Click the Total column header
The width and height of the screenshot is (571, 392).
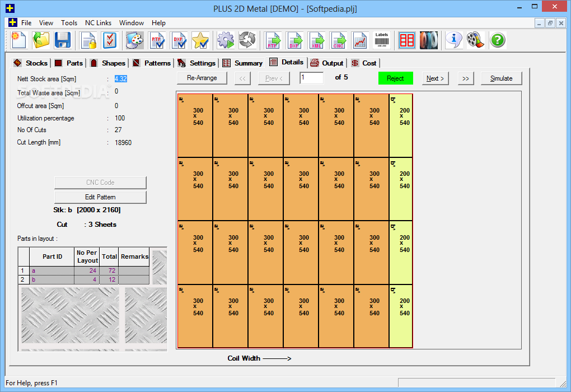[109, 256]
